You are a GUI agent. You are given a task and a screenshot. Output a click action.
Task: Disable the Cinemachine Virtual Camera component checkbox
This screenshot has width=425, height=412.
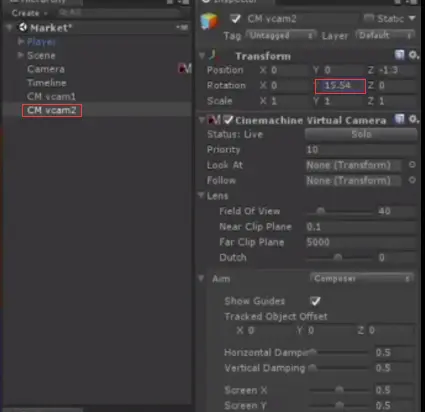(228, 120)
